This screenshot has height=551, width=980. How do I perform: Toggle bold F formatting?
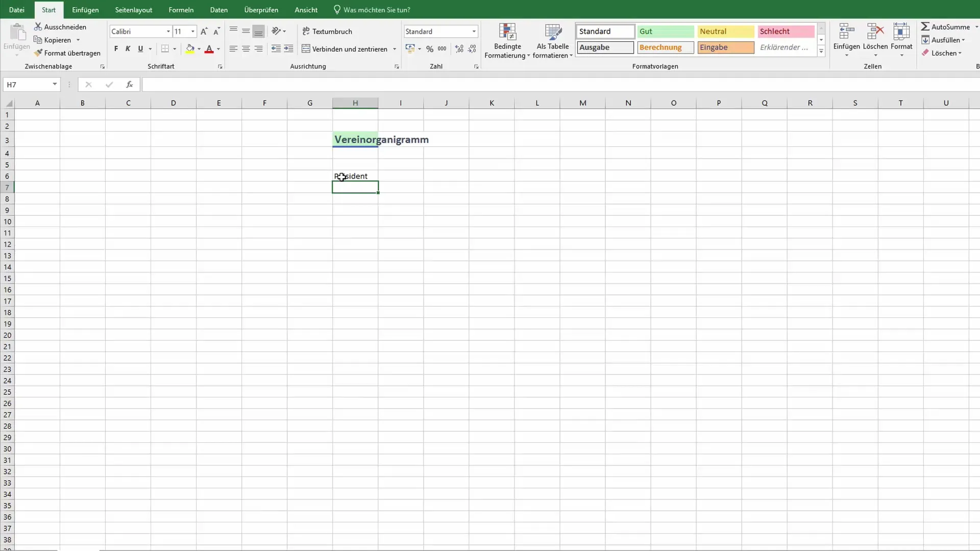116,48
